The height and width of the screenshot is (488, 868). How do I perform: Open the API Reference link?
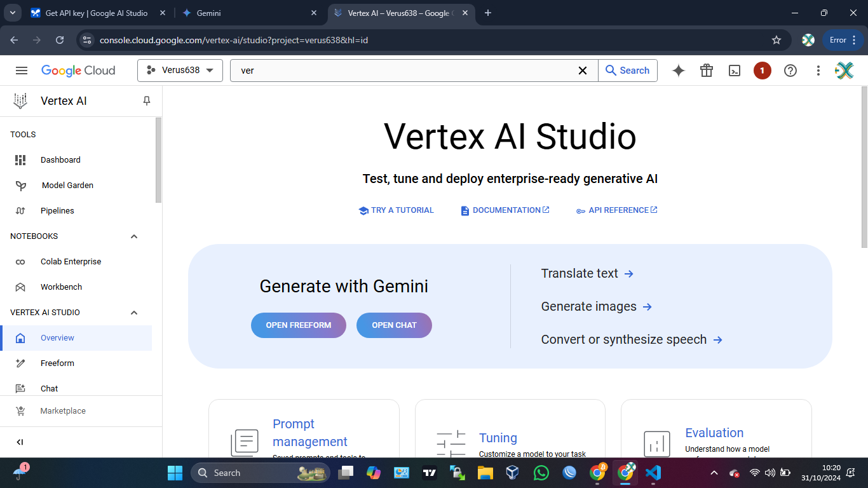[617, 210]
